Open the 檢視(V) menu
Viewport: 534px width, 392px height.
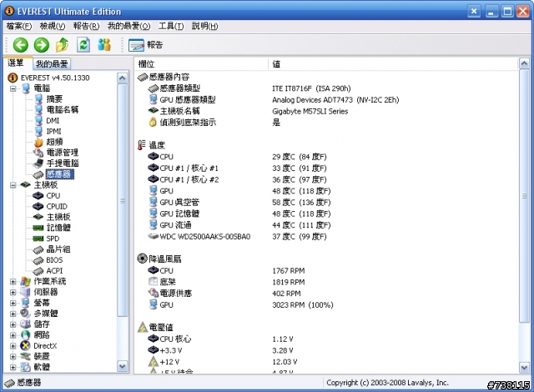[x=52, y=26]
